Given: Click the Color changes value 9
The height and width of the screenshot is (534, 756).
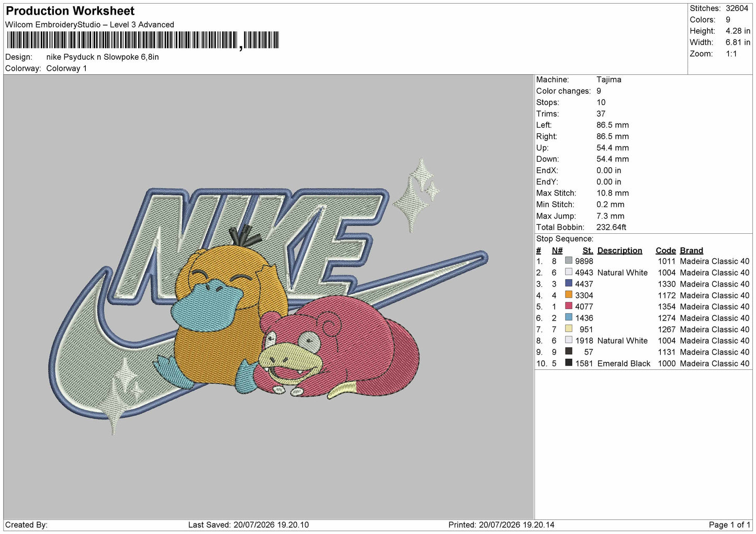Looking at the screenshot, I should click(599, 91).
